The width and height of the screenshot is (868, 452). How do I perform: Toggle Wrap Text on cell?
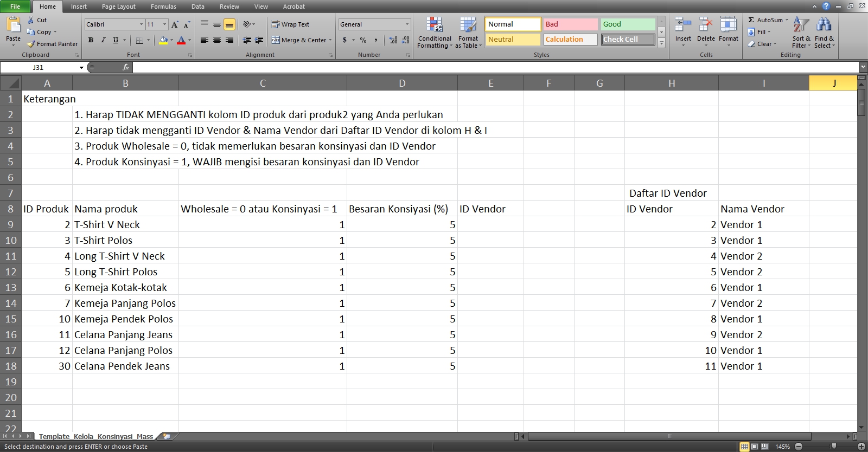(290, 24)
